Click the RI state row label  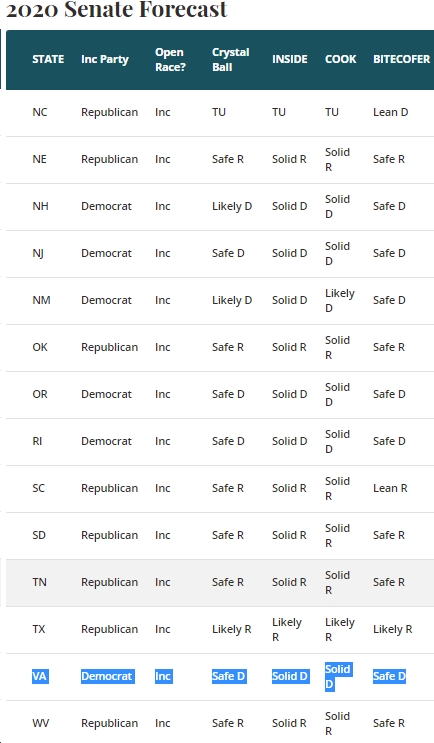point(37,441)
